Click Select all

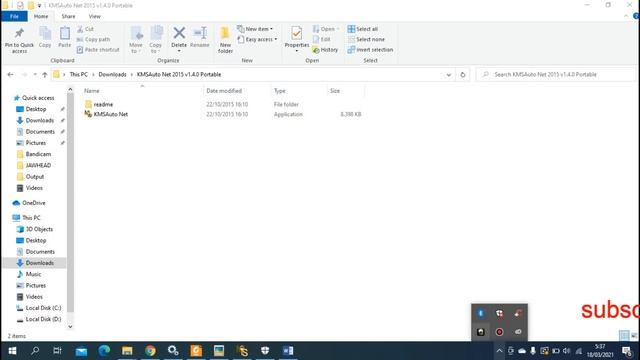[x=362, y=29]
